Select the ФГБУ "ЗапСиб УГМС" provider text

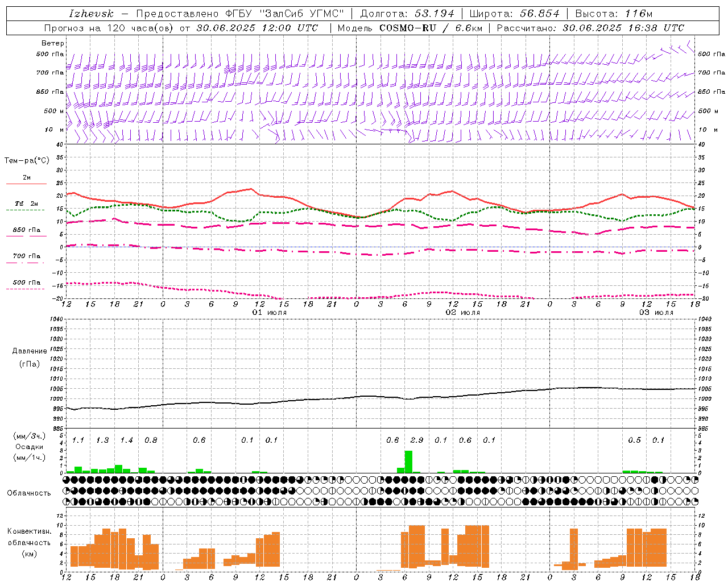click(x=285, y=14)
